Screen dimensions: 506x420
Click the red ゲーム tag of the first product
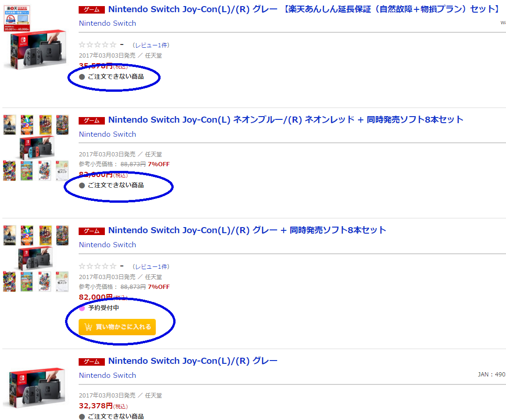[x=92, y=10]
